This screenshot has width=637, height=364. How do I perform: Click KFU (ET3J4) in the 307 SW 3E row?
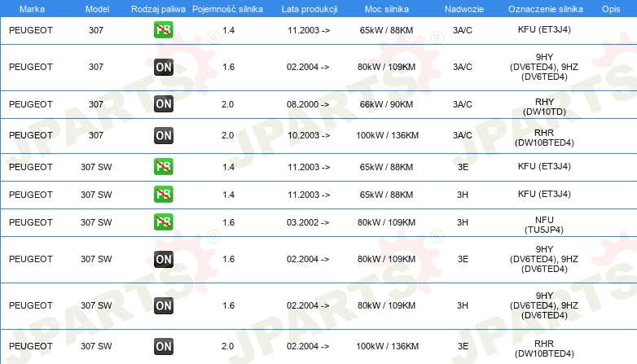[x=544, y=167]
